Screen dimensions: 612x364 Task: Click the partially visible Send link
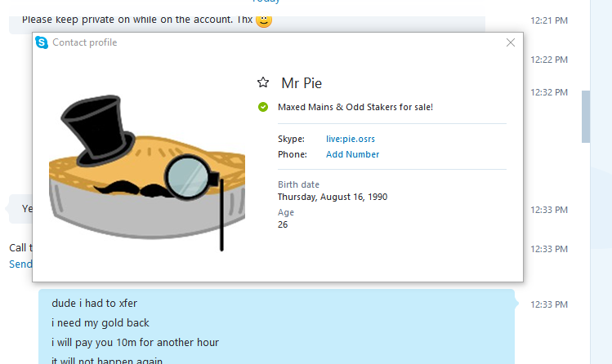point(20,264)
